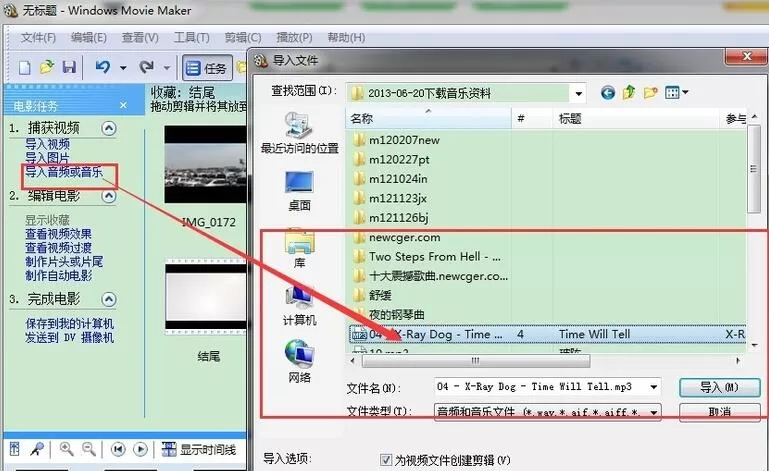
Task: Create a new folder in dialog
Action: click(651, 92)
